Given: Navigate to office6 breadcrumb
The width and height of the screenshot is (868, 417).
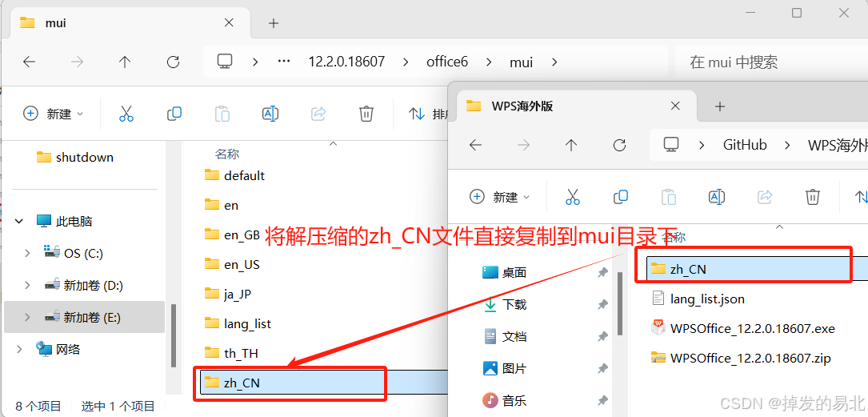Looking at the screenshot, I should pyautogui.click(x=447, y=62).
